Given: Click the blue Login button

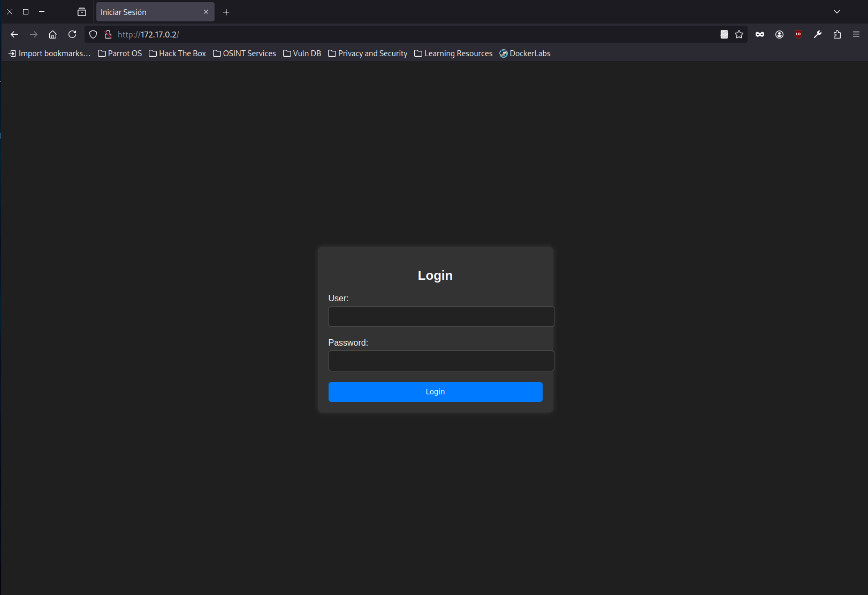Looking at the screenshot, I should (x=435, y=392).
